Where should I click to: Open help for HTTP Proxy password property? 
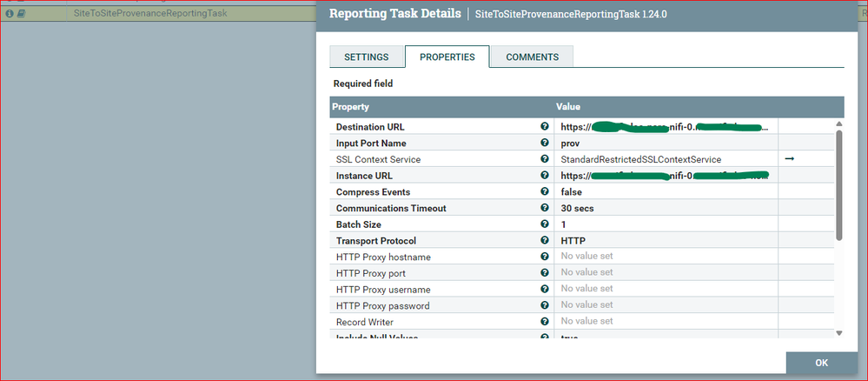click(x=545, y=305)
